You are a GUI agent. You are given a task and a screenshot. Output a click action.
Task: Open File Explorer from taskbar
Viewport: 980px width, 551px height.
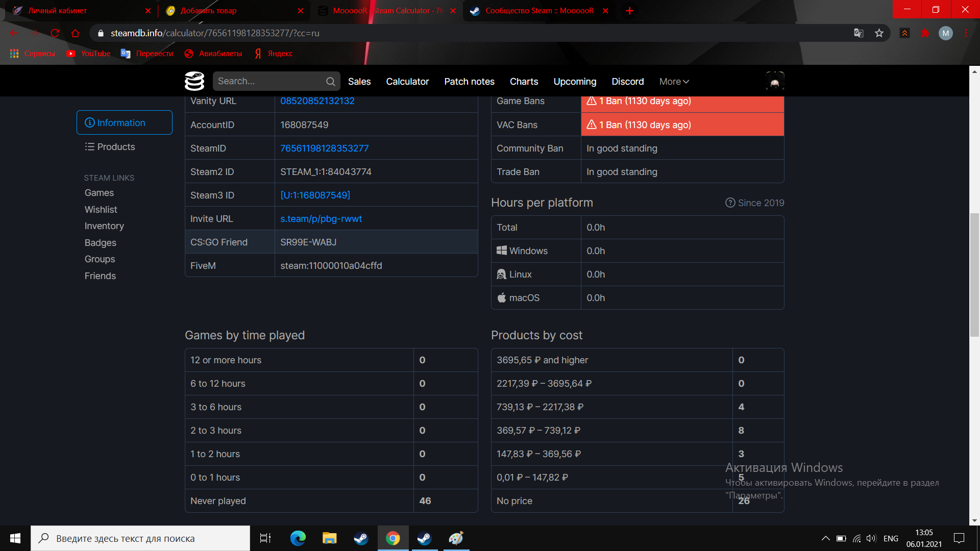pos(329,538)
